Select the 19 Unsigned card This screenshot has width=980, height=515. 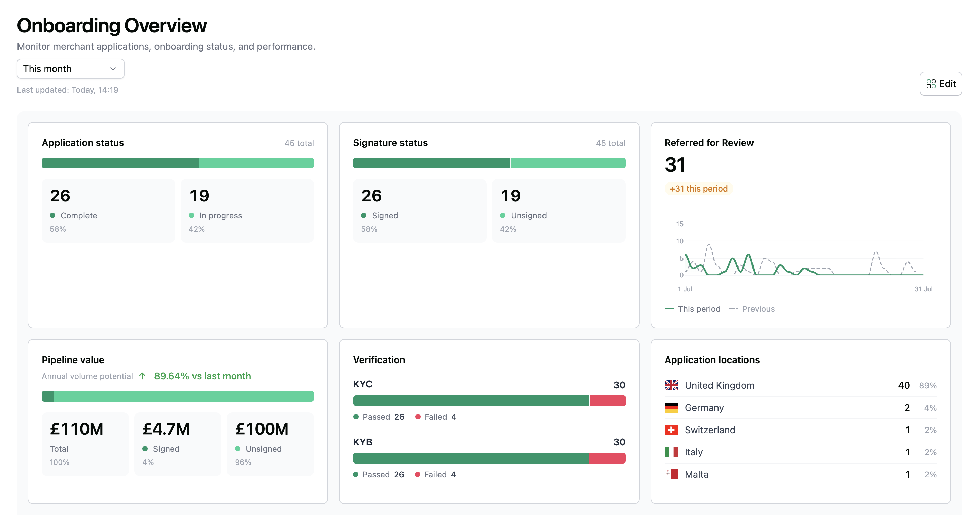(x=558, y=210)
